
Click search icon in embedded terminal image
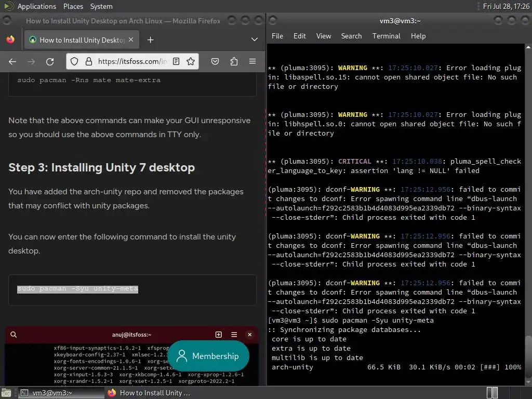pos(14,335)
